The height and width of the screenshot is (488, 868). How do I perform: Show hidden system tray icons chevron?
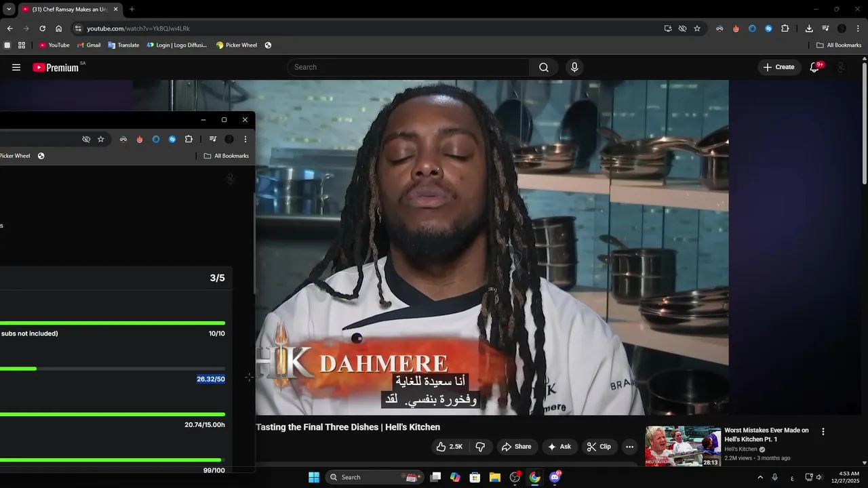click(759, 477)
